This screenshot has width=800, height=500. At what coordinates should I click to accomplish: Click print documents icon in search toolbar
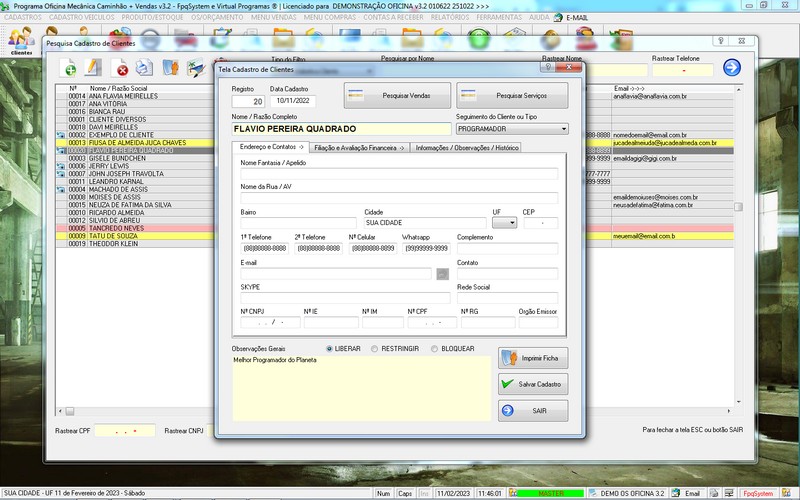point(144,67)
